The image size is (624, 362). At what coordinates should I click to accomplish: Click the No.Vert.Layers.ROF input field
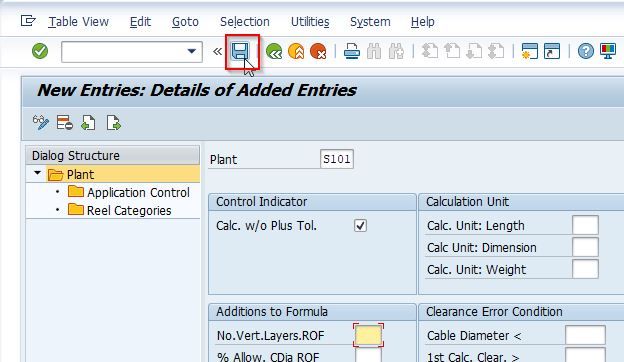(x=369, y=335)
